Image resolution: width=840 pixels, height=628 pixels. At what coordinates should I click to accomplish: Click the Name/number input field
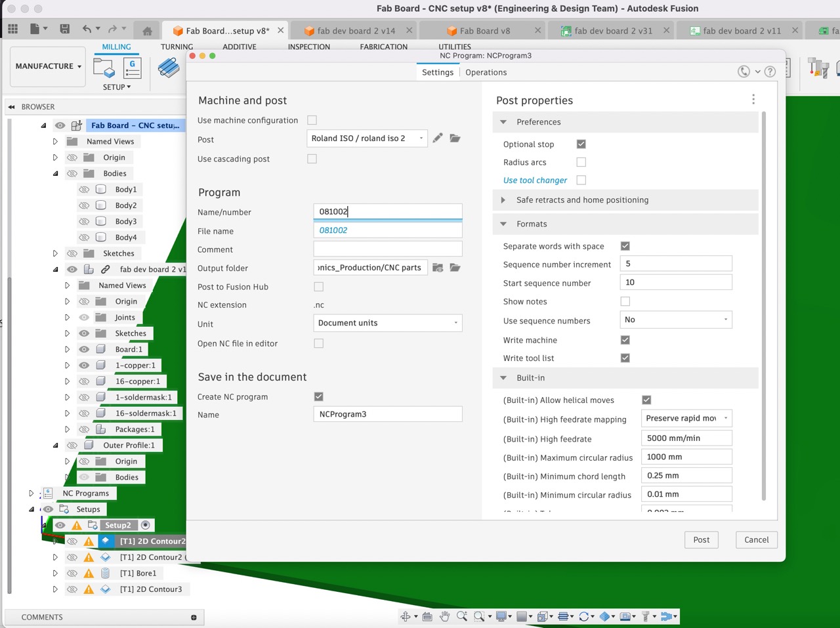click(388, 211)
